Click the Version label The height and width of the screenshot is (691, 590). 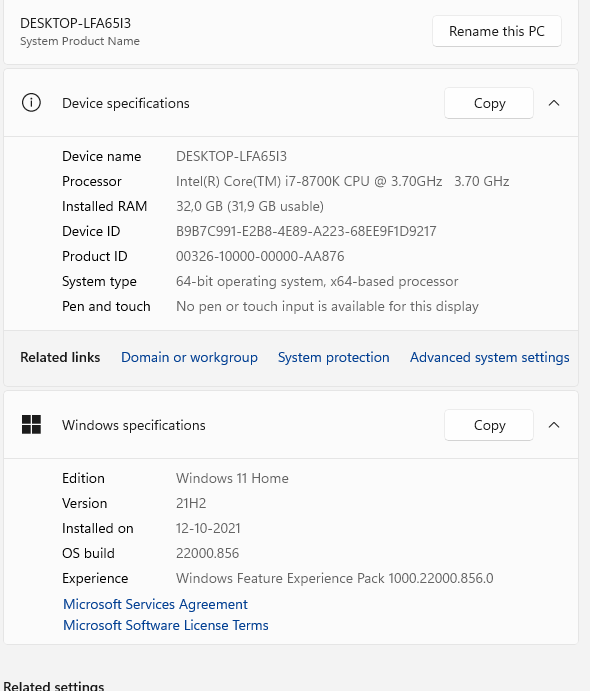pyautogui.click(x=85, y=503)
